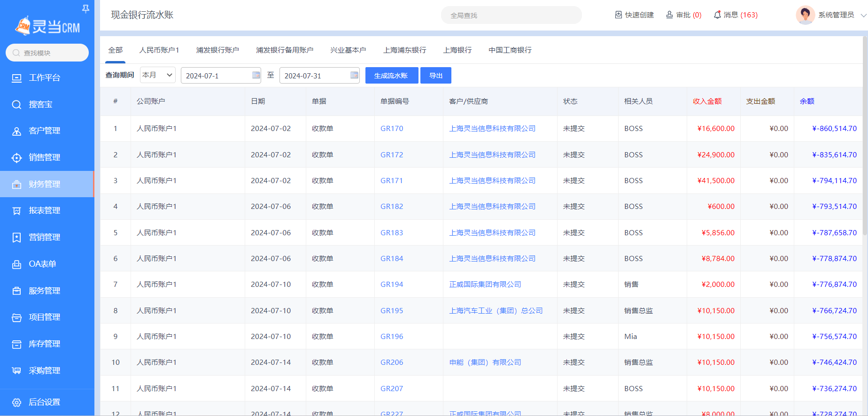Click the 收入金额 column header
Screen dimensions: 868x416
707,101
